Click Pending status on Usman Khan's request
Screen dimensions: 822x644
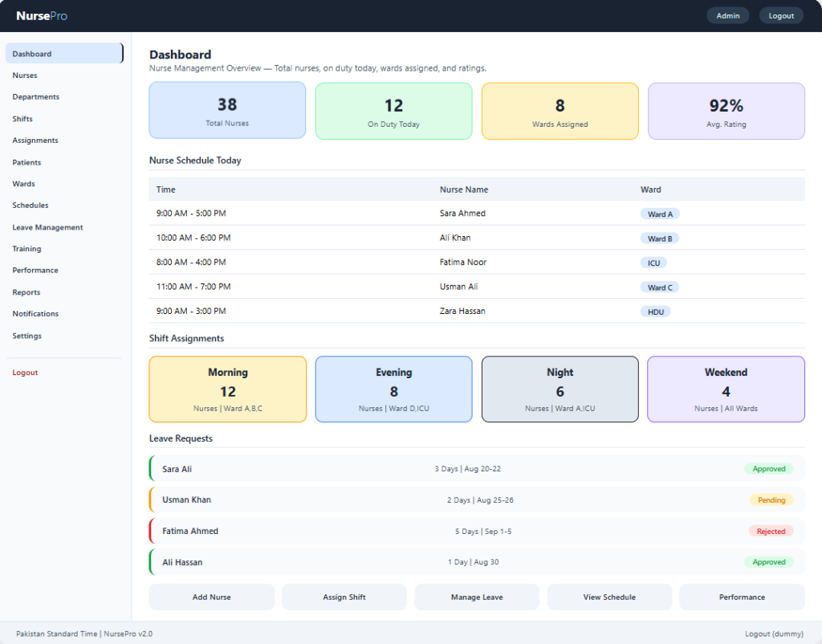[x=771, y=499]
